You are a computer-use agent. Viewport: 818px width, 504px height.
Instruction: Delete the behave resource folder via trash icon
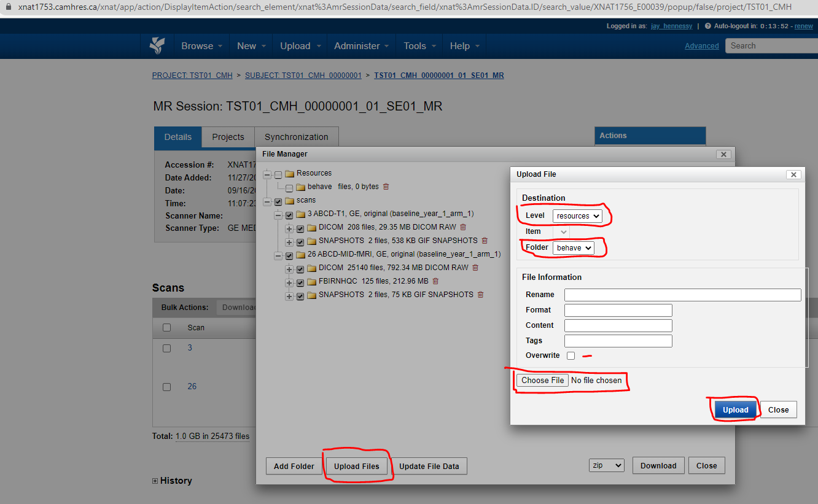(x=386, y=187)
